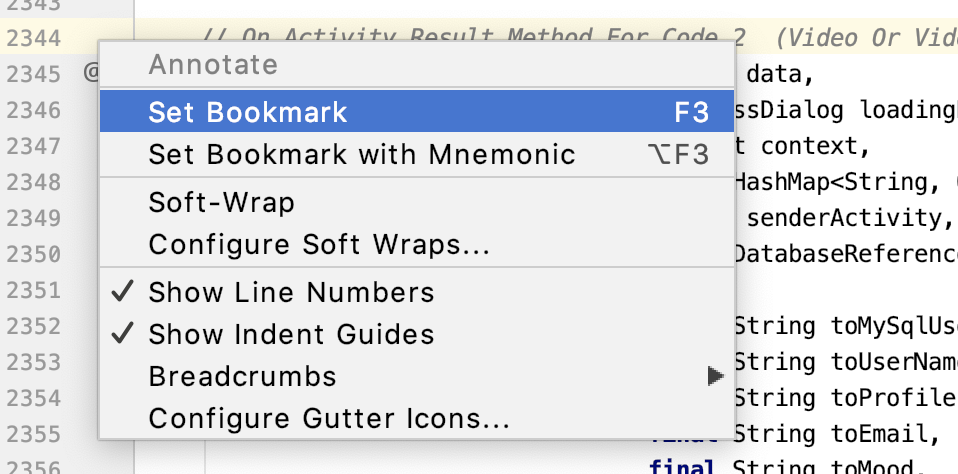Image resolution: width=958 pixels, height=474 pixels.
Task: Select Set Bookmark from the context menu
Action: pyautogui.click(x=248, y=111)
